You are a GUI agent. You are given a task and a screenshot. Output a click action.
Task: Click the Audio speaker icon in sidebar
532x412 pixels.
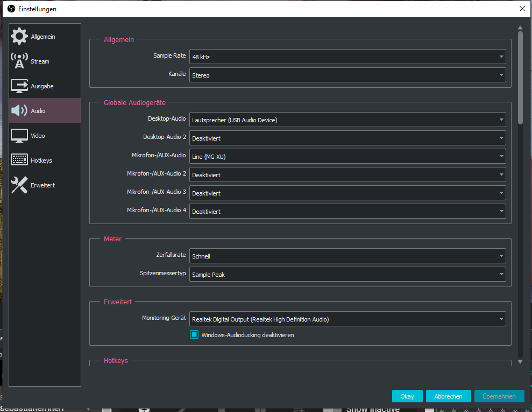[x=19, y=111]
